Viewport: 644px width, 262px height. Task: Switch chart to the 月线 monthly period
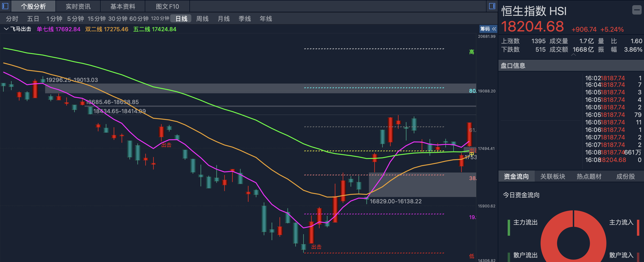coord(224,19)
